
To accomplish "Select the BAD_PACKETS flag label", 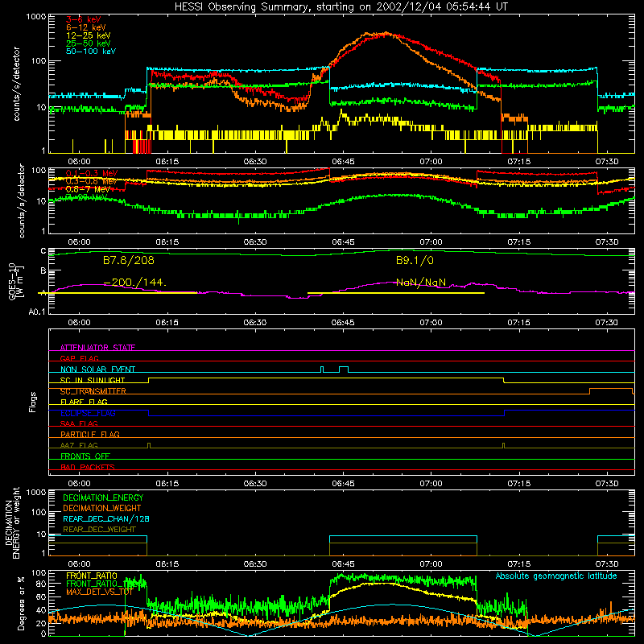I will pos(88,467).
